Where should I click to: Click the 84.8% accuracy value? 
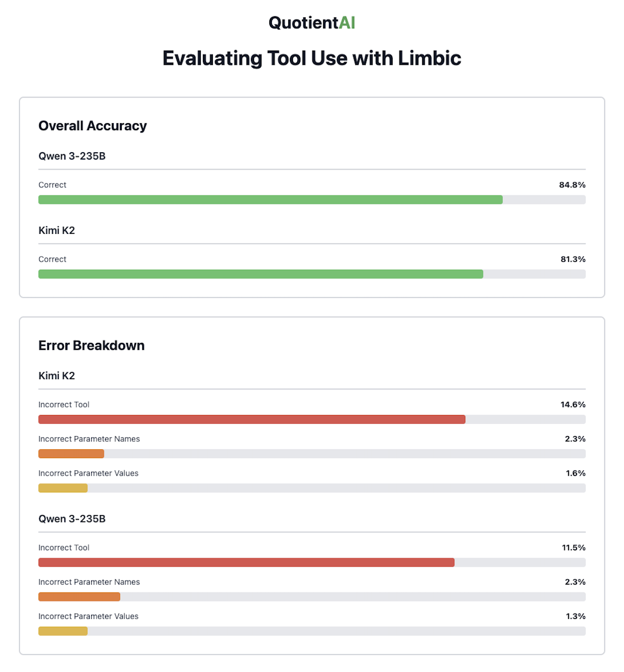point(572,185)
